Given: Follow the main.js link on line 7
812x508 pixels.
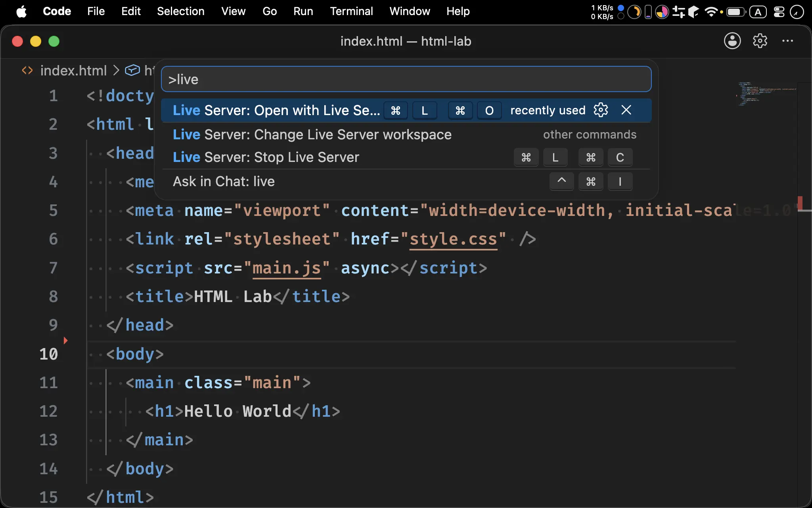Looking at the screenshot, I should (287, 268).
